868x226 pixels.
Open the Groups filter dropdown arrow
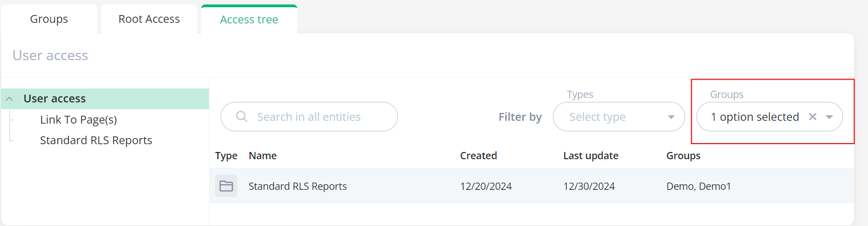[x=830, y=117]
